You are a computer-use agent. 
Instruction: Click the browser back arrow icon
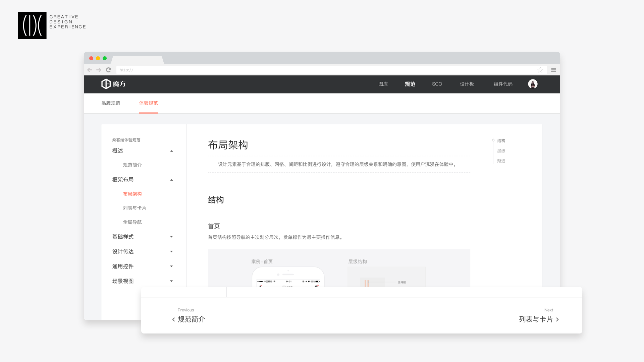(90, 70)
